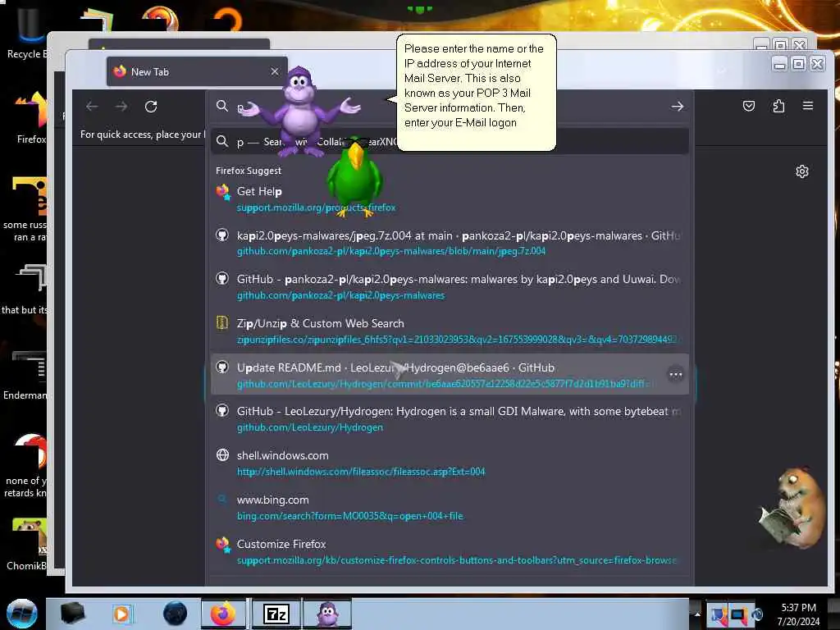Screen dimensions: 840x630
Task: Choose the 'p — Search with' suggestion row
Action: tap(450, 141)
